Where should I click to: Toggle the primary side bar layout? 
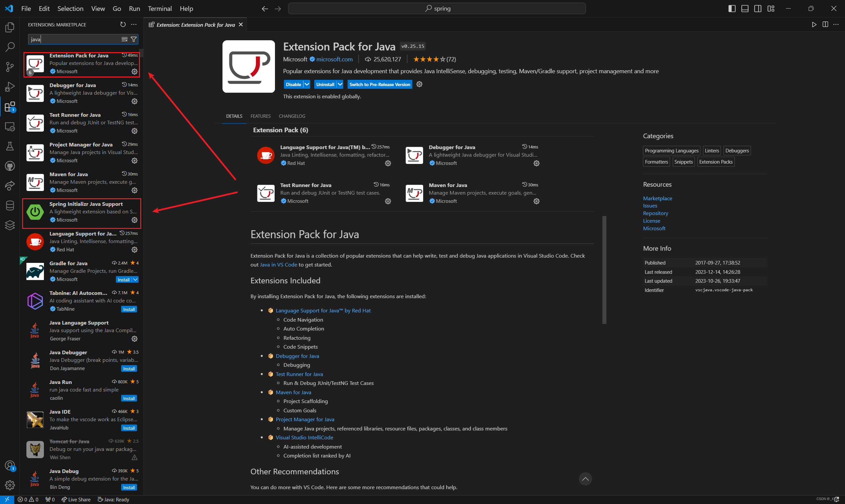(x=732, y=9)
